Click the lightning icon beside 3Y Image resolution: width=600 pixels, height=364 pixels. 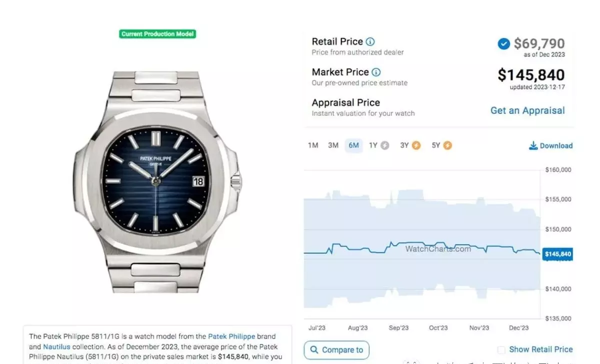point(416,146)
